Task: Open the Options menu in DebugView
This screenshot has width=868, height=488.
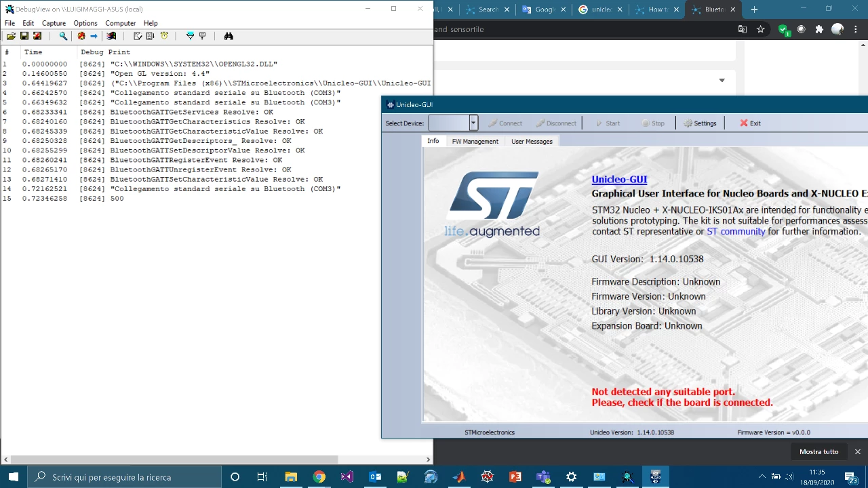Action: point(85,23)
